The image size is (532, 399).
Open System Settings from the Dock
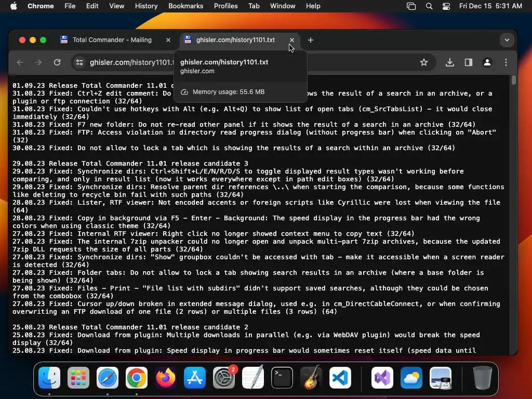point(224,378)
